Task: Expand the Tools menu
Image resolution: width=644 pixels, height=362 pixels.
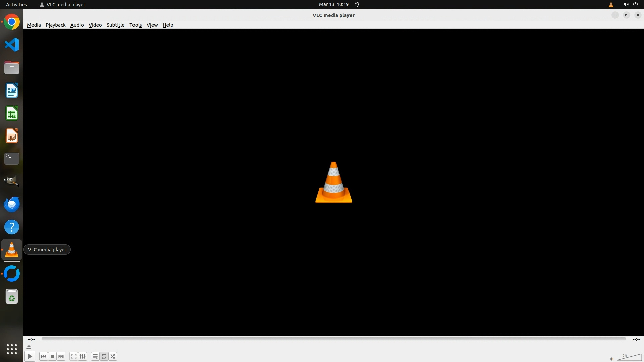Action: 136,25
